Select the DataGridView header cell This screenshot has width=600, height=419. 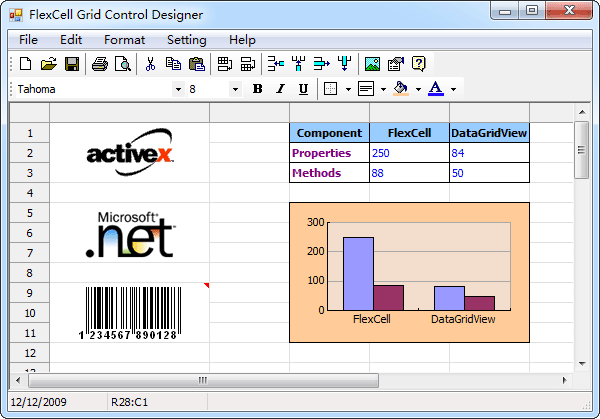coord(489,133)
